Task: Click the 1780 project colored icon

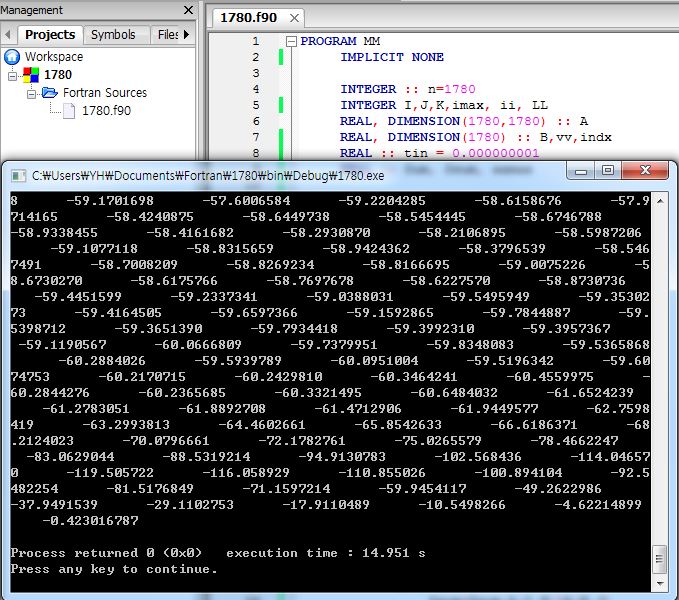Action: (x=31, y=74)
